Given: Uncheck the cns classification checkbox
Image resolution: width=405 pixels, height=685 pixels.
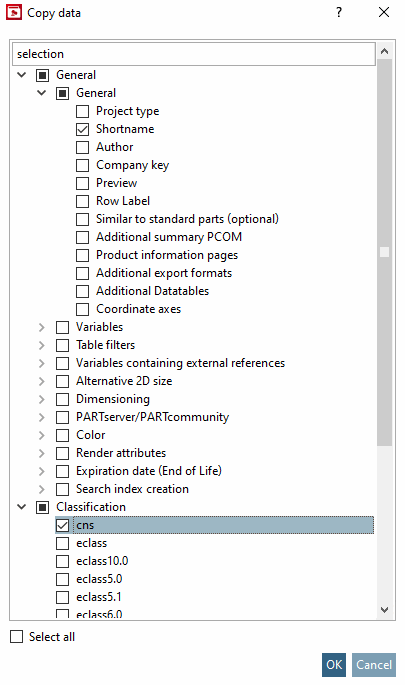Looking at the screenshot, I should (62, 525).
